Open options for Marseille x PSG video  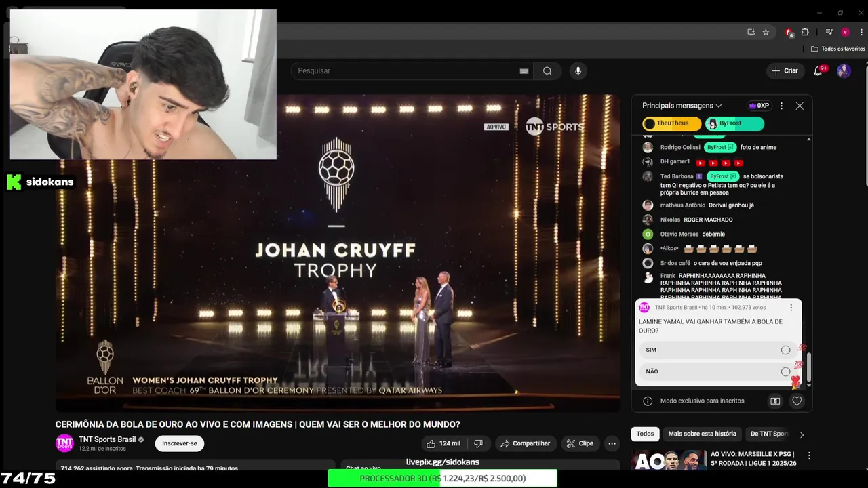point(808,455)
